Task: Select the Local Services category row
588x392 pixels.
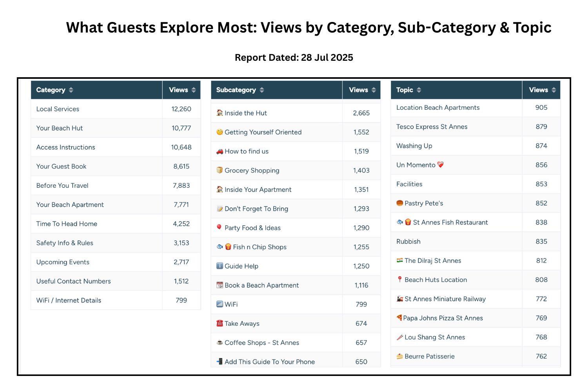Action: click(x=116, y=109)
